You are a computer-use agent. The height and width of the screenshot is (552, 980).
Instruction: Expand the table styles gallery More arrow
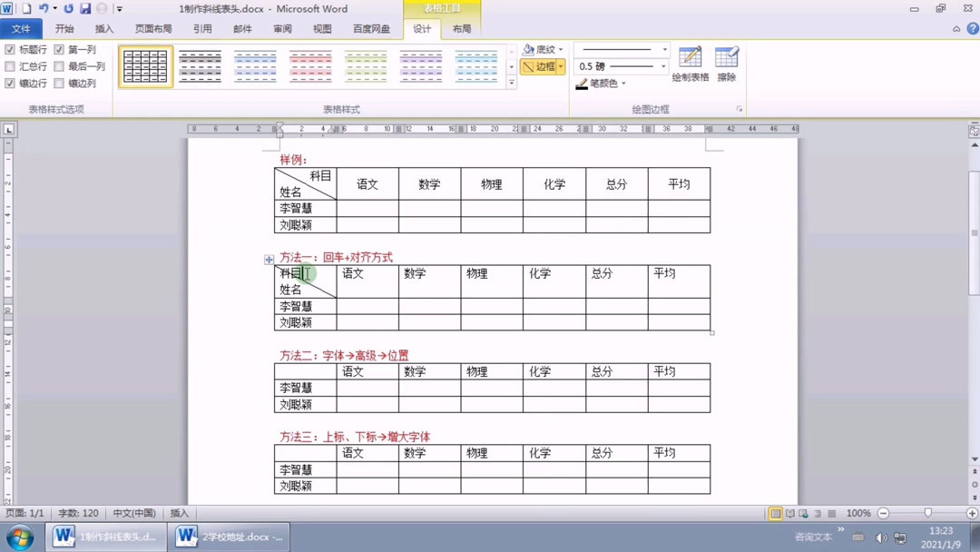[513, 81]
